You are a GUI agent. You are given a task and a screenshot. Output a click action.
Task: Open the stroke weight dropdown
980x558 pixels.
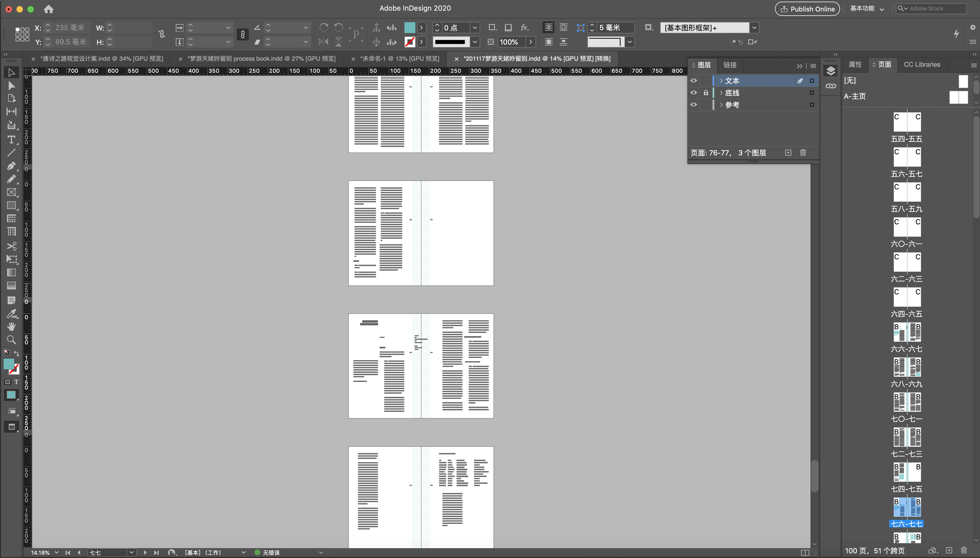[x=475, y=28]
